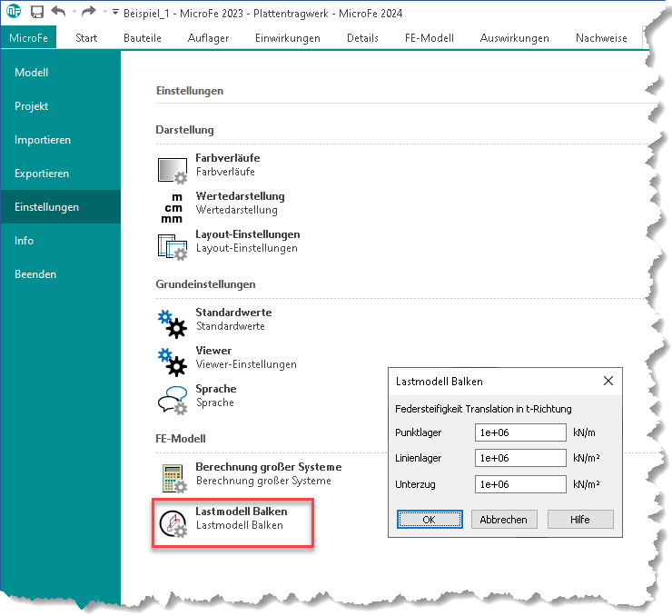This screenshot has height=616, width=672.
Task: Close the Lastmodell Balken dialog
Action: (608, 381)
